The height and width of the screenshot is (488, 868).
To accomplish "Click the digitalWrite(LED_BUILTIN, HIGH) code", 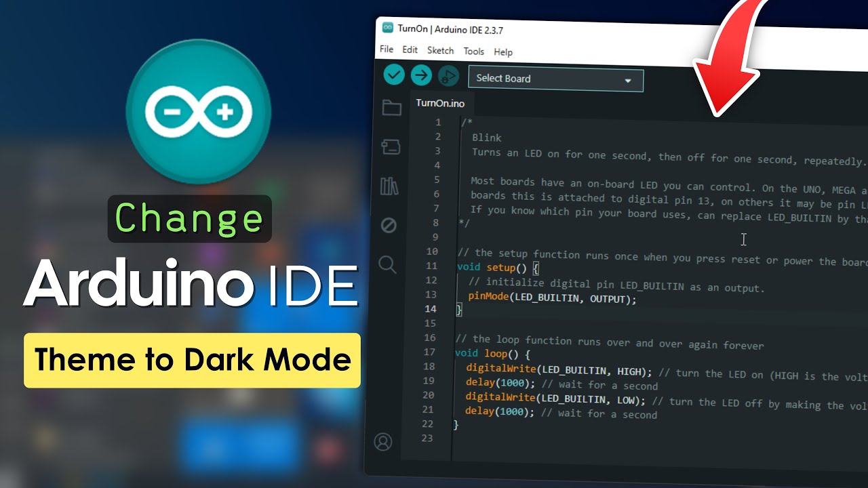I will pos(559,370).
